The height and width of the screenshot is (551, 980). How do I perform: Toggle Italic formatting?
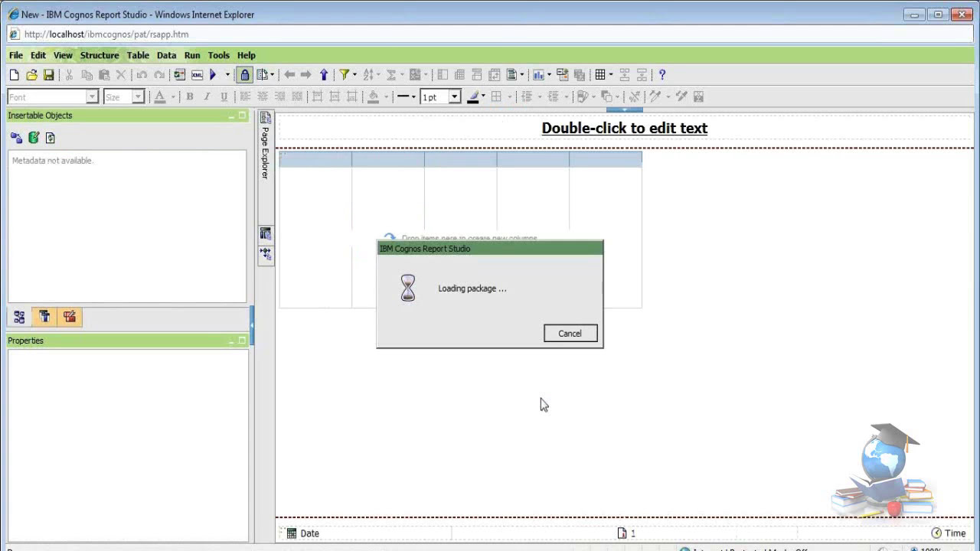206,96
